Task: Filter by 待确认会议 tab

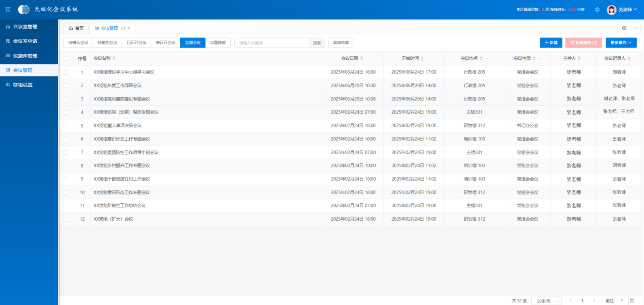Action: (x=78, y=42)
